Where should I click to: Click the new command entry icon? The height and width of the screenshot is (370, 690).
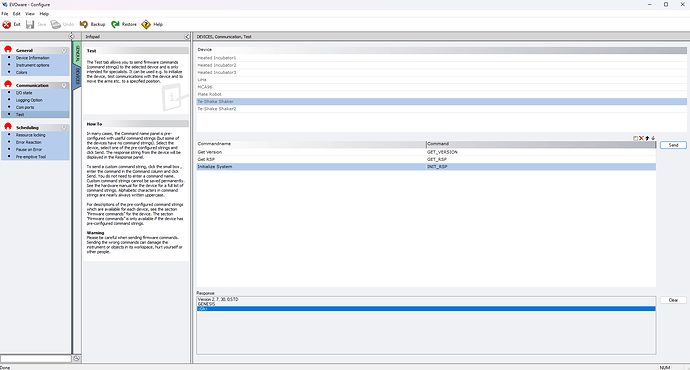(635, 138)
